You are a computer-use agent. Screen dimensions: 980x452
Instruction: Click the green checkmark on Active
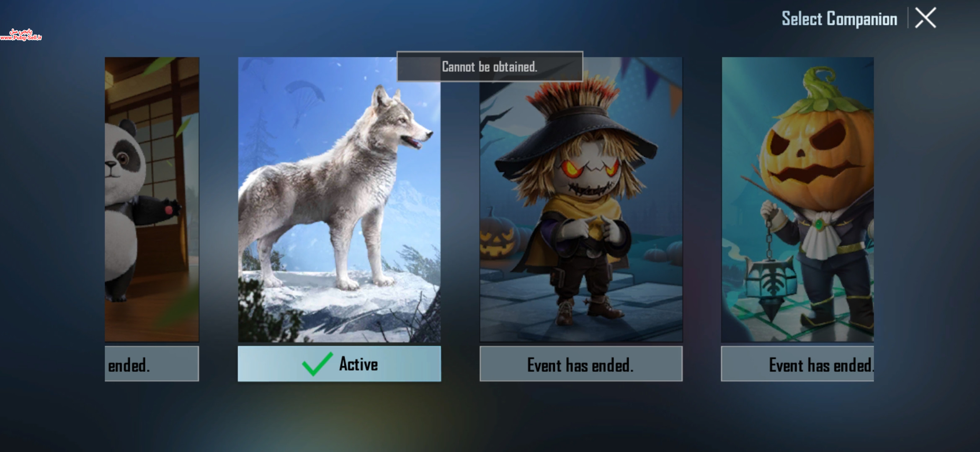[317, 364]
